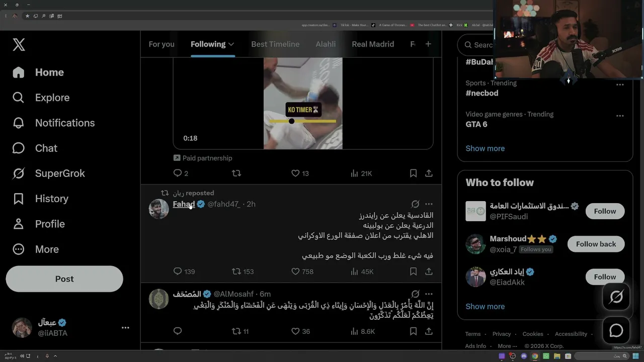Click the X logo icon
This screenshot has height=362, width=644.
pos(19,44)
